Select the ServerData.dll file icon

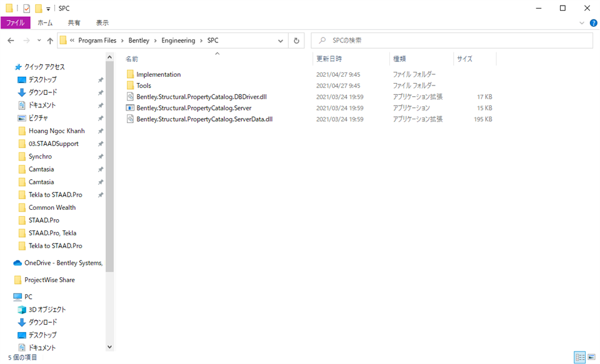(x=130, y=119)
